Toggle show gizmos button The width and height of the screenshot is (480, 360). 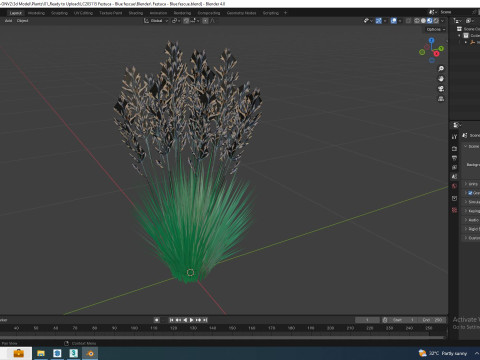click(379, 21)
